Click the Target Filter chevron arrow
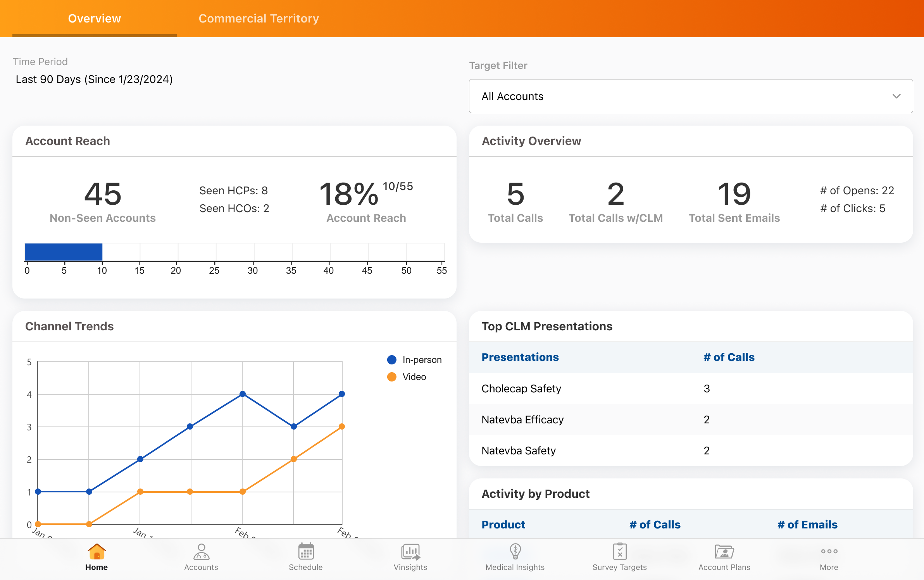The image size is (924, 580). tap(896, 96)
